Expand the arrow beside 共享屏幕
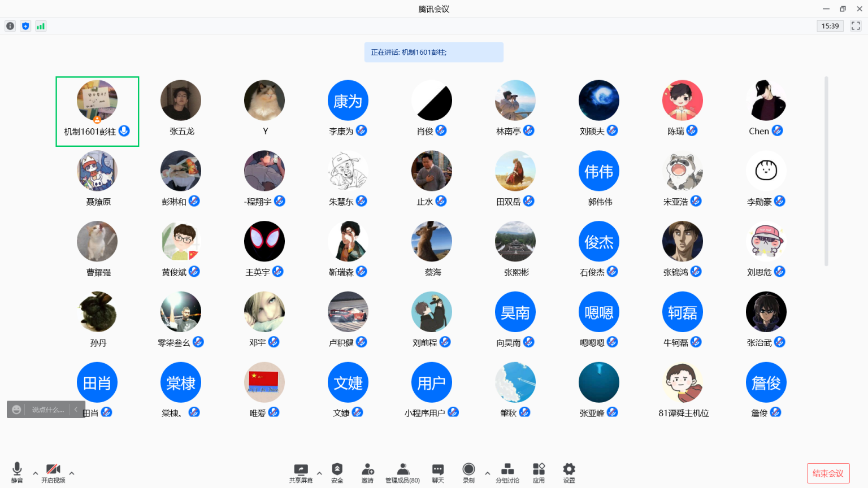868x488 pixels. click(x=319, y=473)
